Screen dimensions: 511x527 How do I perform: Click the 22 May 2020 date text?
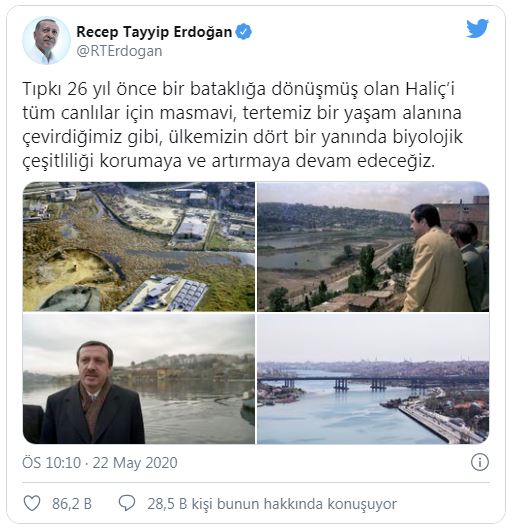coord(135,462)
